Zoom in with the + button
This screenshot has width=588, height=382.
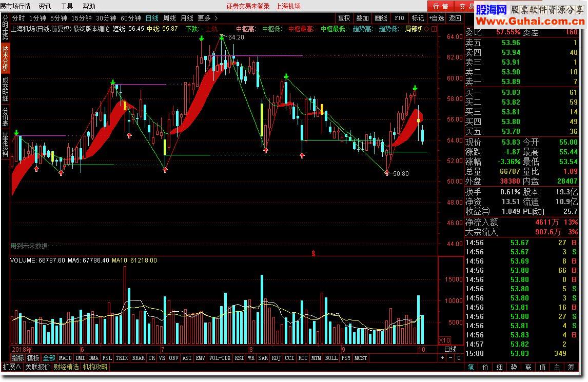(443, 358)
